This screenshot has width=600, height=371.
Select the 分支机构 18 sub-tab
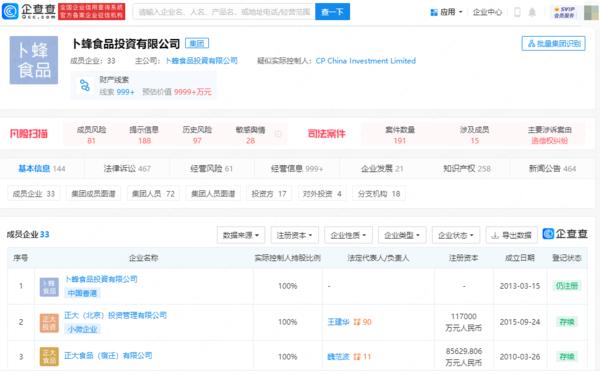point(379,194)
